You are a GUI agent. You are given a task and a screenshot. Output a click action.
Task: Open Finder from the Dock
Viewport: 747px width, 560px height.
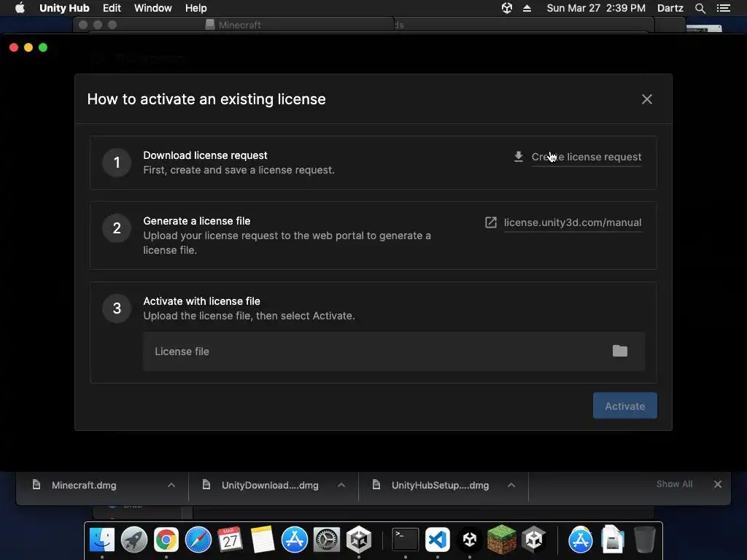[102, 540]
